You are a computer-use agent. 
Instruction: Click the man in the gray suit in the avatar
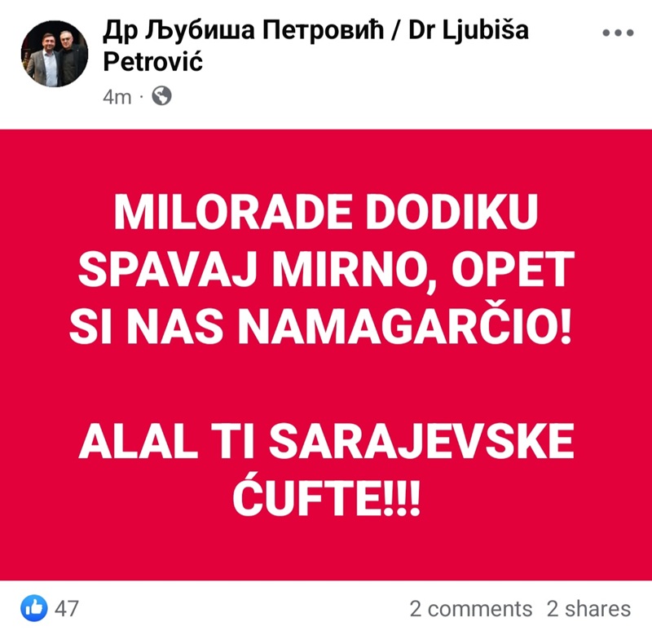[x=45, y=60]
